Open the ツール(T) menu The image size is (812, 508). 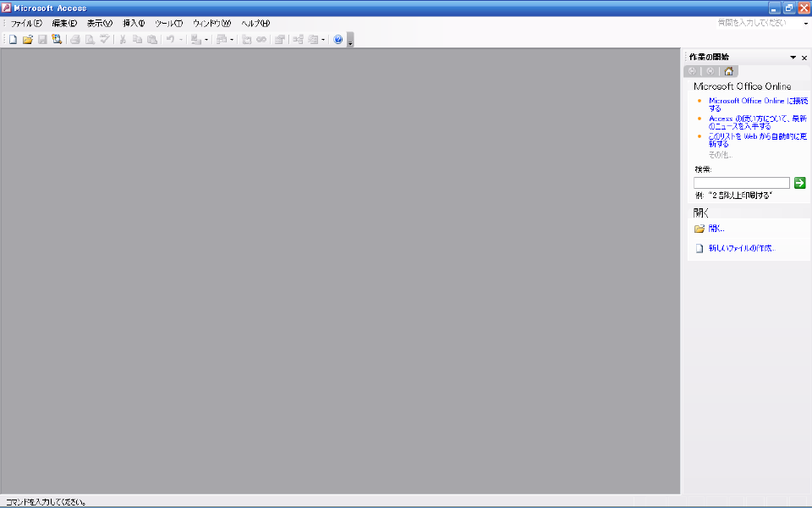click(x=169, y=24)
